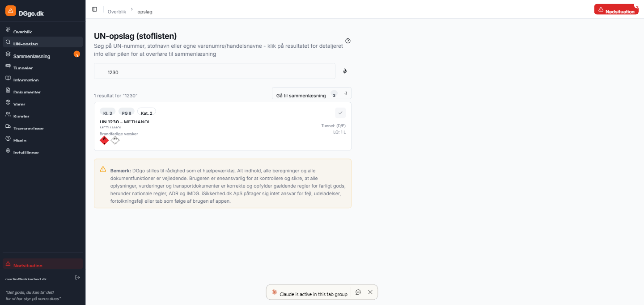Open Sammenlæsning in the sidebar
Viewport: 644px width, 305px height.
pyautogui.click(x=32, y=56)
